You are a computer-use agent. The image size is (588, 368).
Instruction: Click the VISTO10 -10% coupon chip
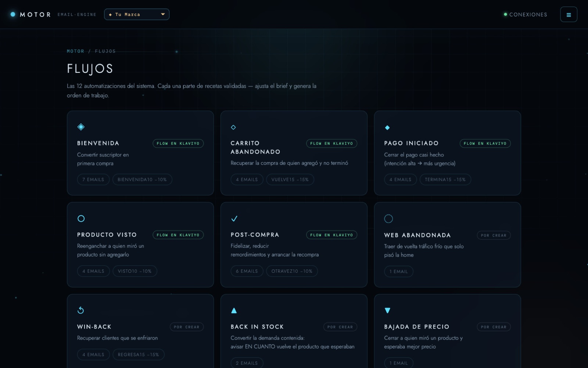[135, 271]
